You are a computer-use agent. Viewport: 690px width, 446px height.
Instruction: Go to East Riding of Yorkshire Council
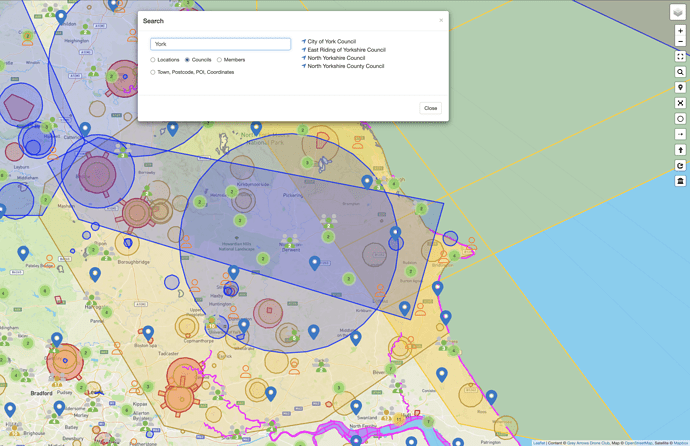pos(346,50)
